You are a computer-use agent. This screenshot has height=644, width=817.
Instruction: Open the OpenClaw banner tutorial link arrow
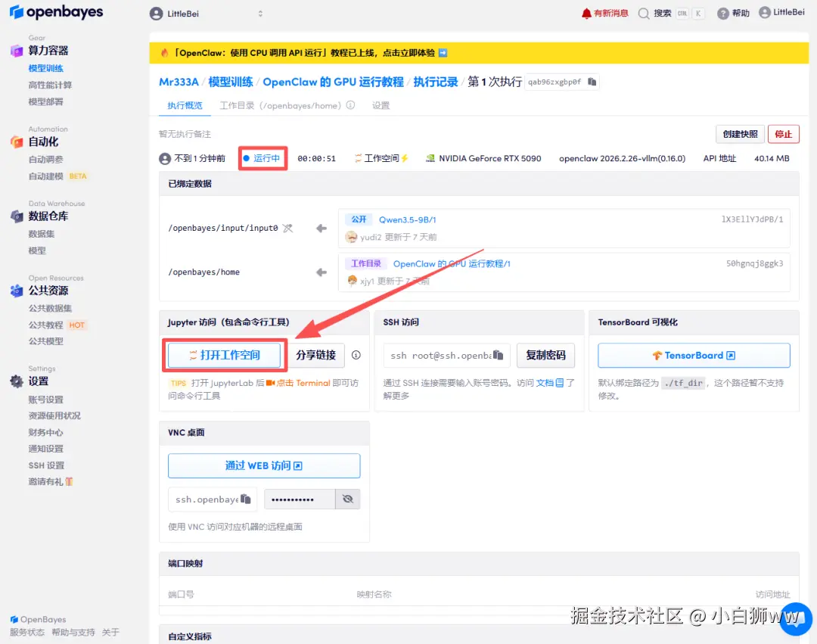[x=443, y=53]
